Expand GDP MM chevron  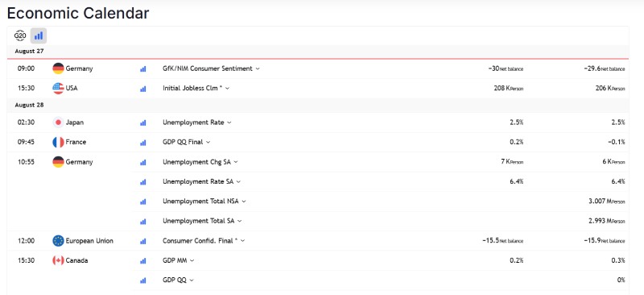[192, 260]
